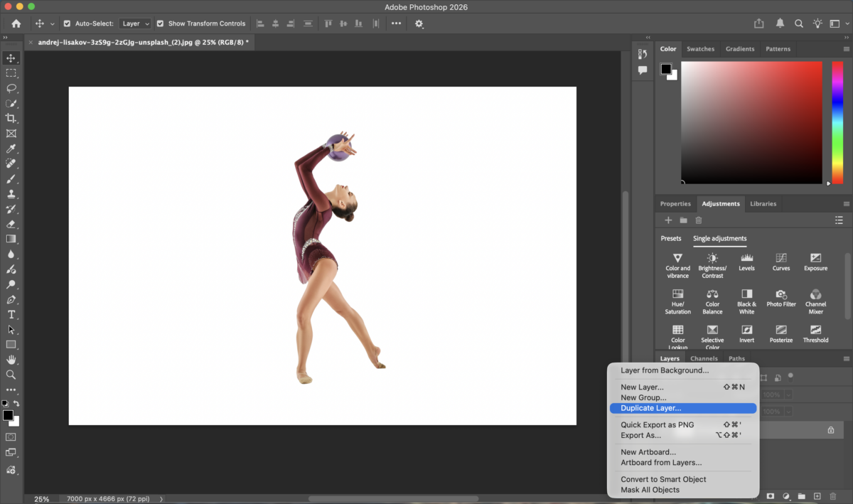This screenshot has height=504, width=853.
Task: Click Quick Export as PNG
Action: [x=657, y=424]
